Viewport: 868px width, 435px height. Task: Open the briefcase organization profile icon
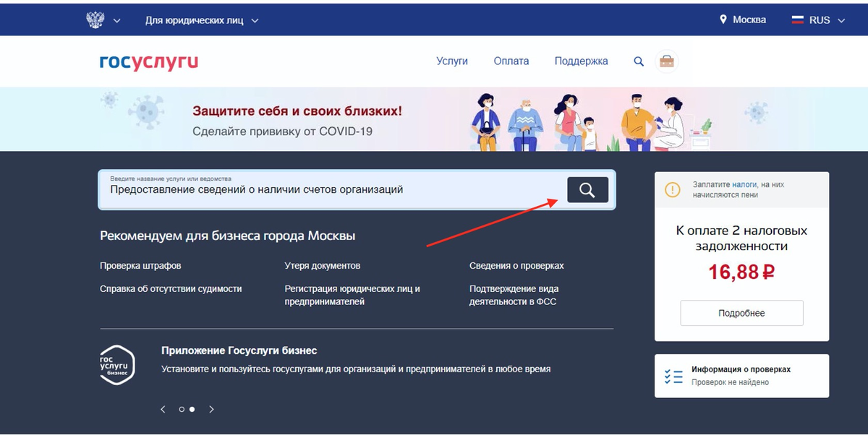pos(667,61)
